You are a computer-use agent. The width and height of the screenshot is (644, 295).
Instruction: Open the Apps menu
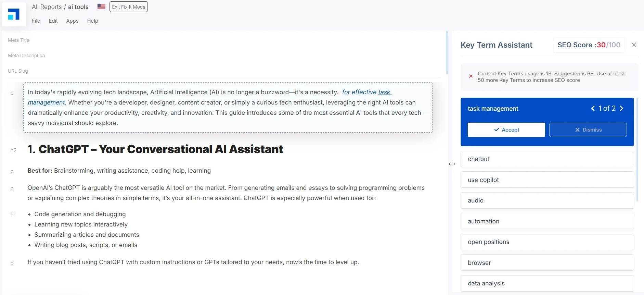click(x=72, y=21)
